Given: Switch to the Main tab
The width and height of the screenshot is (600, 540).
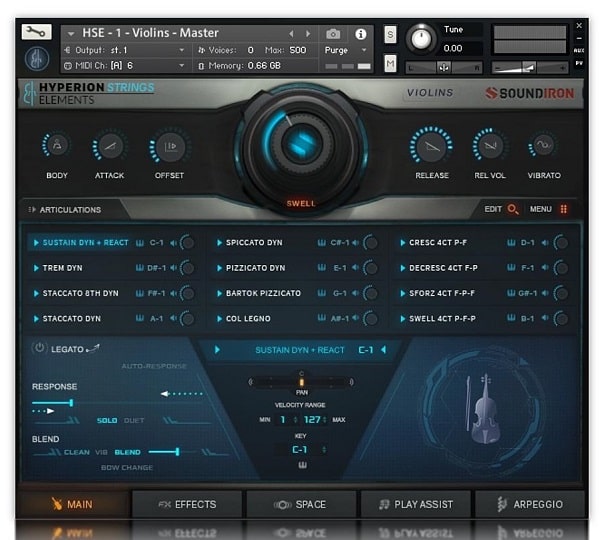Looking at the screenshot, I should pos(73,504).
